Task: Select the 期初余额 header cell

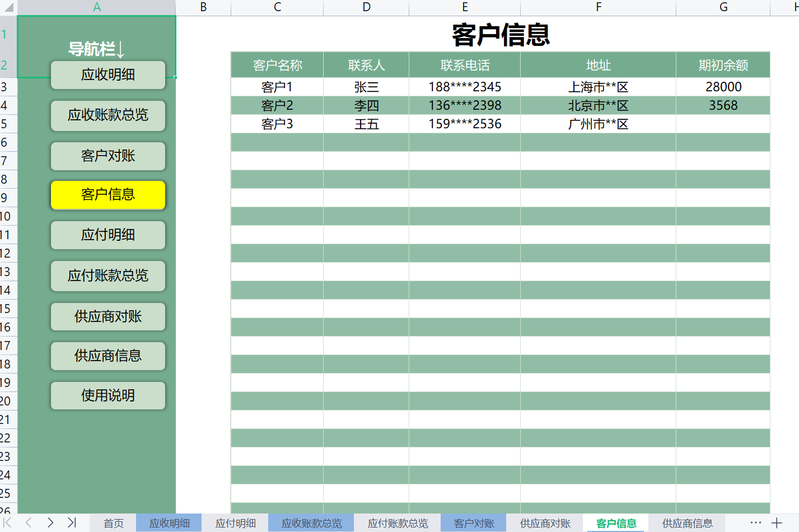Action: (723, 65)
